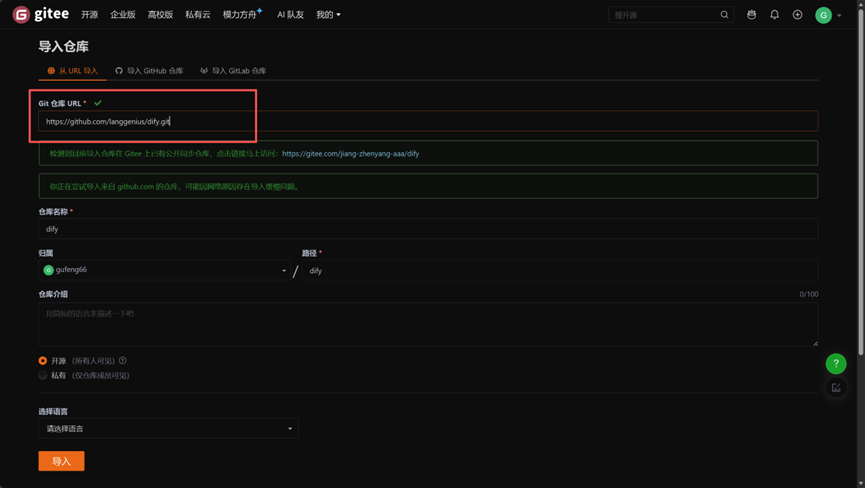Open the mascot icon in the header
This screenshot has width=865, height=488.
point(751,15)
